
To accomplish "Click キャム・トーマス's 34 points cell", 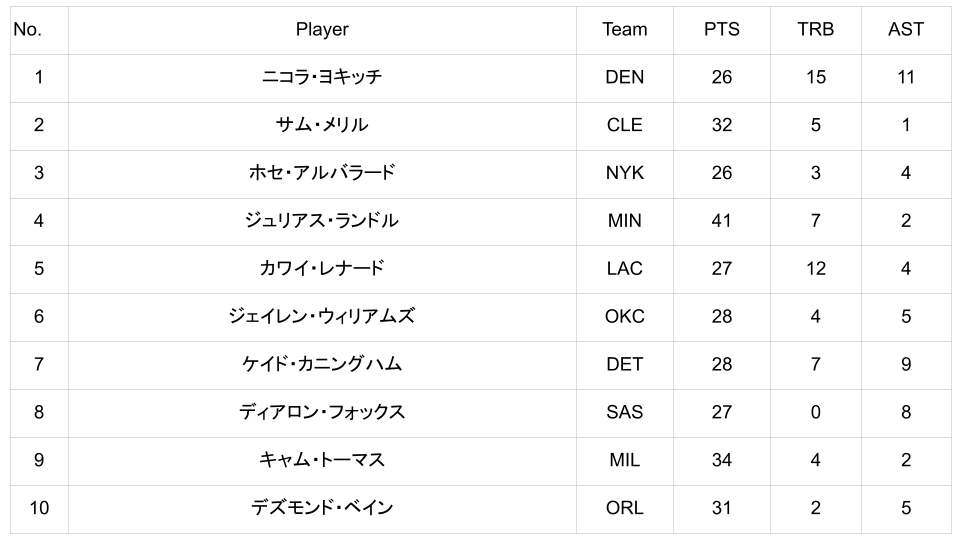I will coord(721,460).
